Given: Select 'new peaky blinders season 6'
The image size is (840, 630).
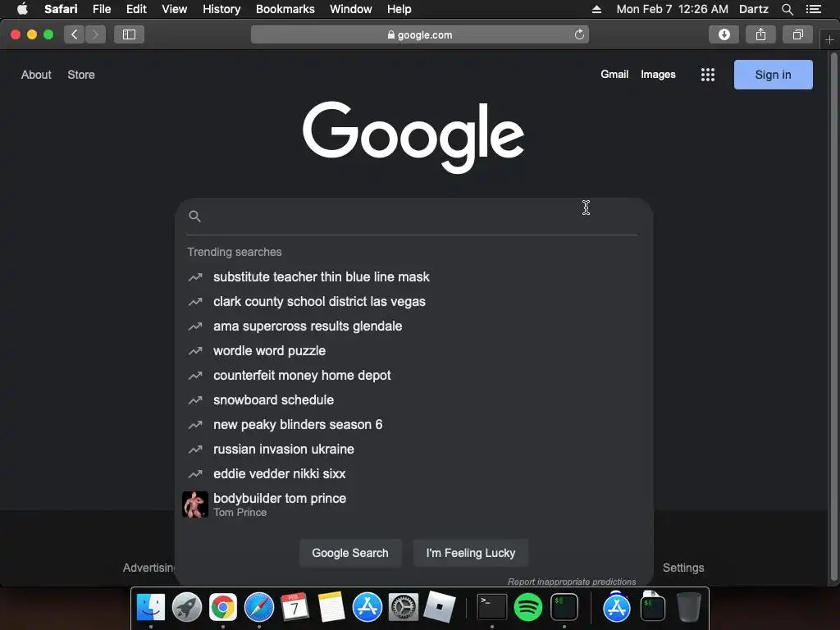Looking at the screenshot, I should tap(413, 425).
